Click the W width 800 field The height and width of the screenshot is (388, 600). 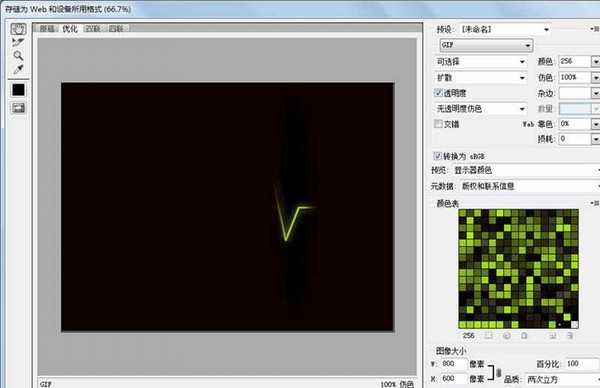pos(454,364)
